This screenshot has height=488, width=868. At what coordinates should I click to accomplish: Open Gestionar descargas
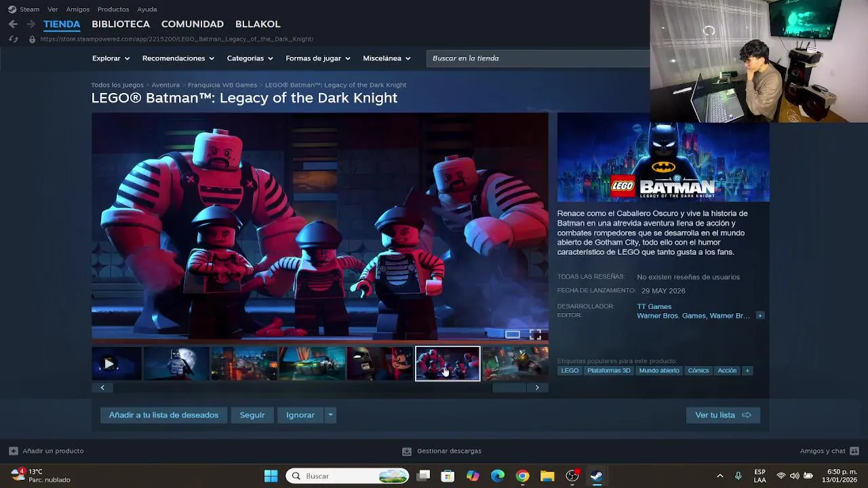coord(442,451)
